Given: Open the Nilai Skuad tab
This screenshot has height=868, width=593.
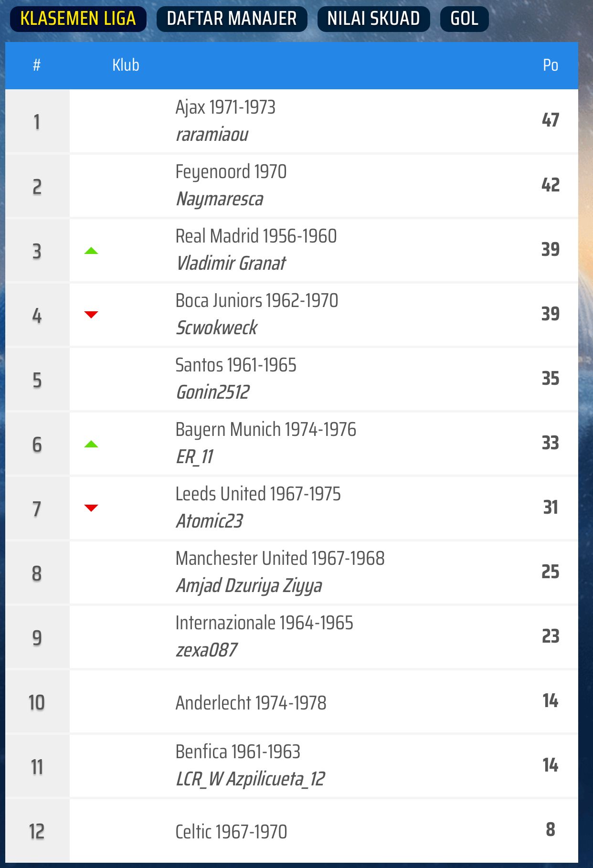Looking at the screenshot, I should (373, 19).
